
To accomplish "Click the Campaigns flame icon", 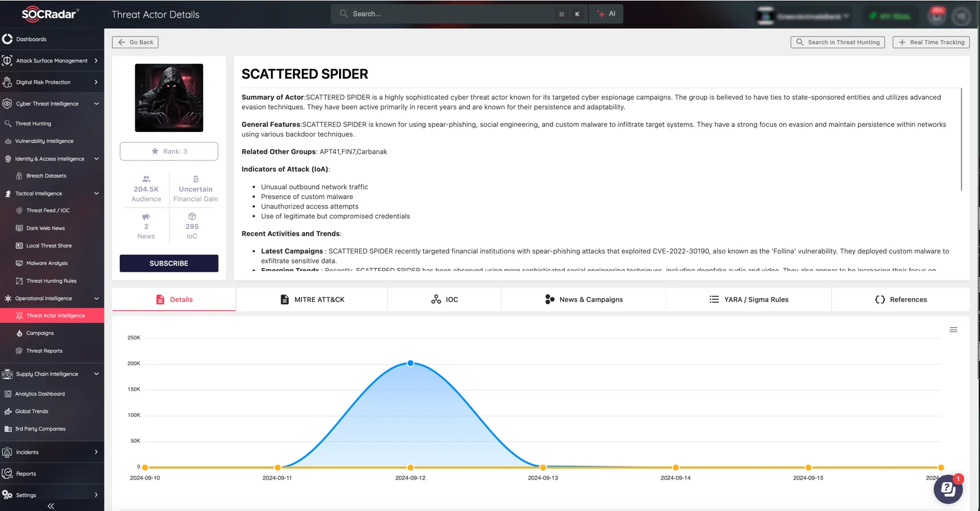I will coord(20,333).
